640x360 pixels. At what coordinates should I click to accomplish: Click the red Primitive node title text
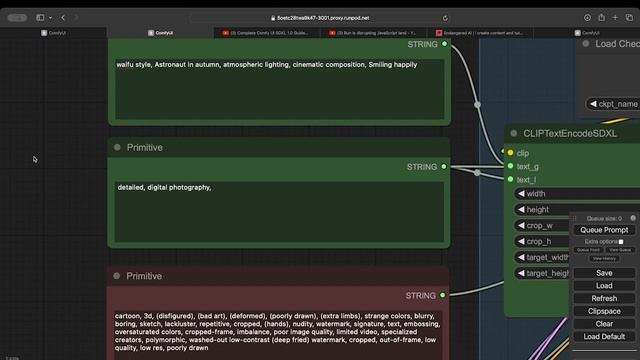click(x=144, y=276)
